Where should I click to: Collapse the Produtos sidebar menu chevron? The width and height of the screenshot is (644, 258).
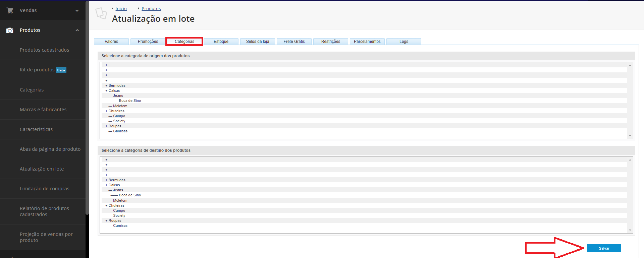click(77, 30)
